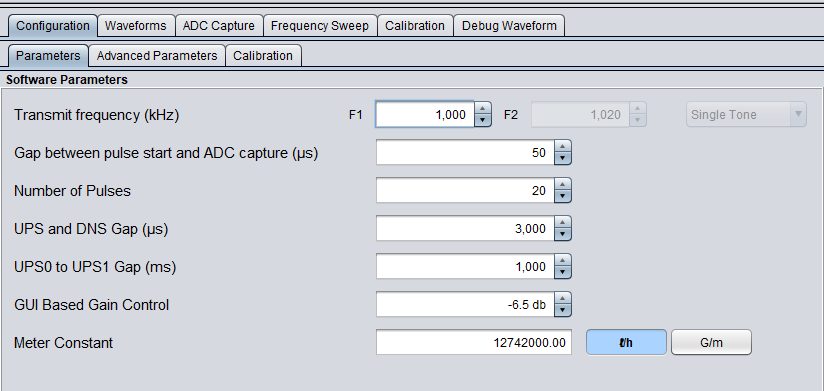
Task: Select the G/m units button
Action: point(711,343)
